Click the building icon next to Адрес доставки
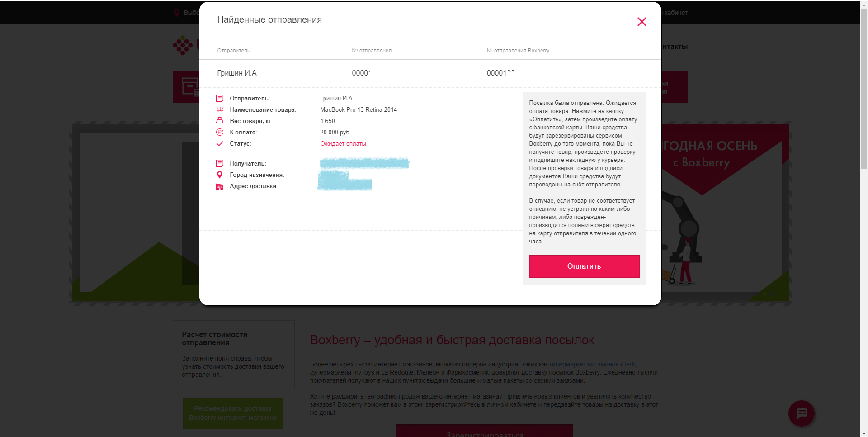Image resolution: width=868 pixels, height=437 pixels. (x=220, y=186)
